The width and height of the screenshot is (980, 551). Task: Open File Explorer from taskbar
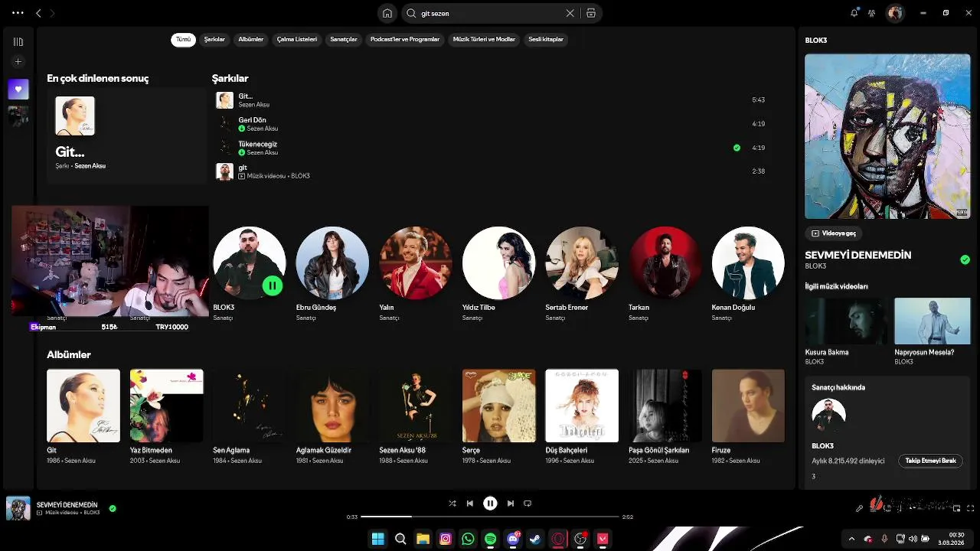click(x=423, y=539)
